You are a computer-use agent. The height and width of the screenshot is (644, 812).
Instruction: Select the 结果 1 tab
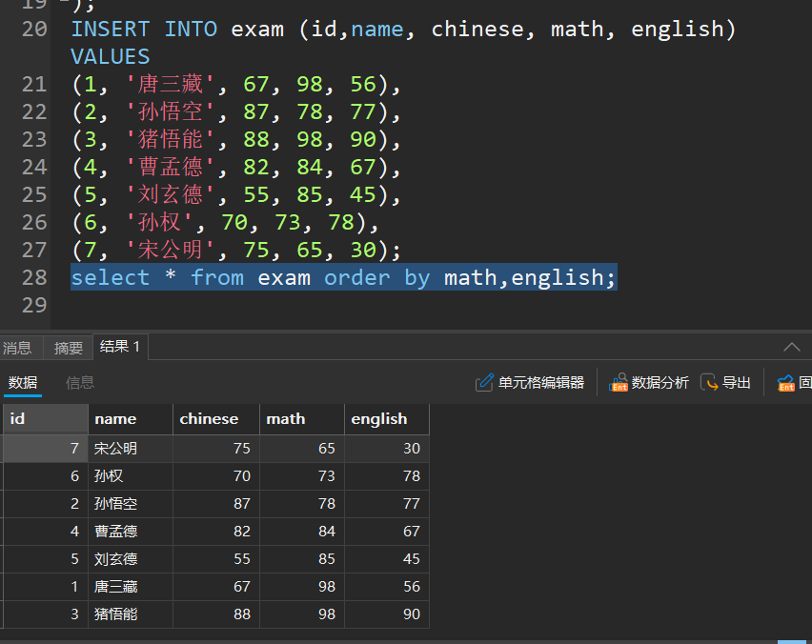(120, 347)
